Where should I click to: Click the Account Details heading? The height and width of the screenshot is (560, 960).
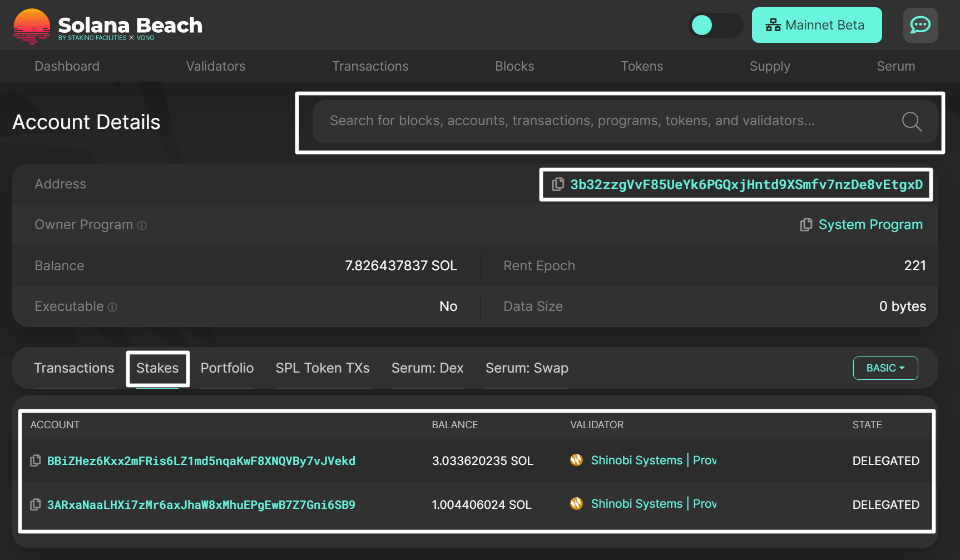pyautogui.click(x=86, y=122)
